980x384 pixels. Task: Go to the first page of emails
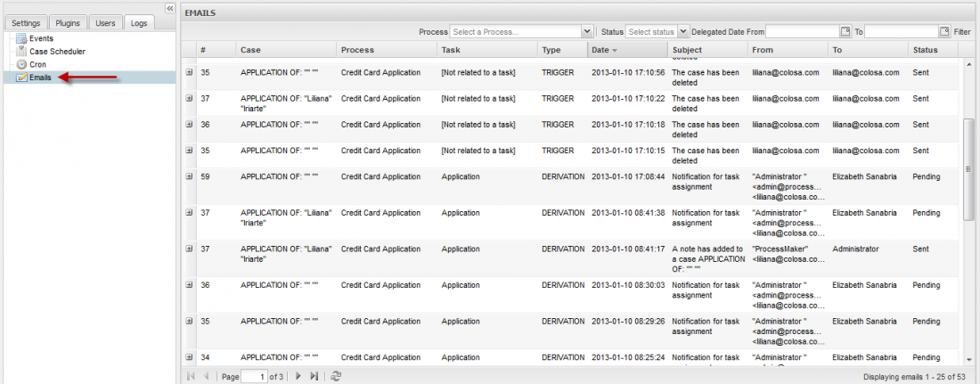191,377
